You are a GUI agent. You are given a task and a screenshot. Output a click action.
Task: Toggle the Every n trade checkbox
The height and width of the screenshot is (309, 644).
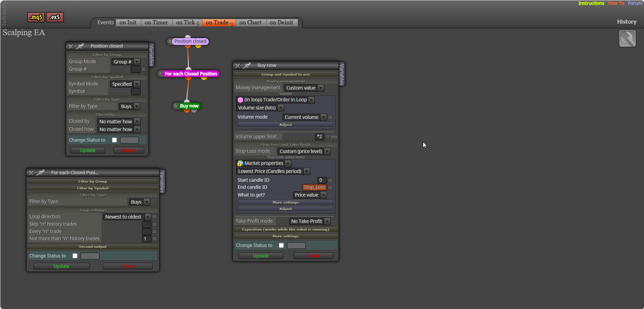(154, 232)
